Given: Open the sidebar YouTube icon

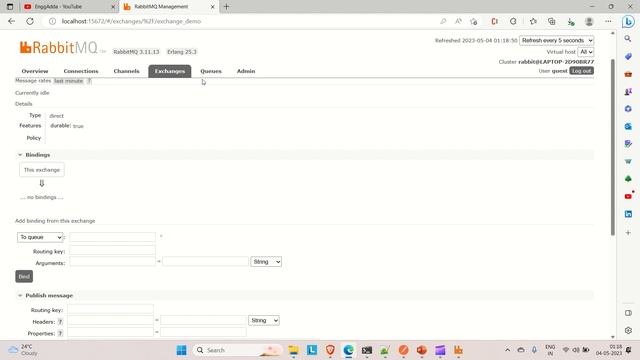Looking at the screenshot, I should (x=628, y=196).
